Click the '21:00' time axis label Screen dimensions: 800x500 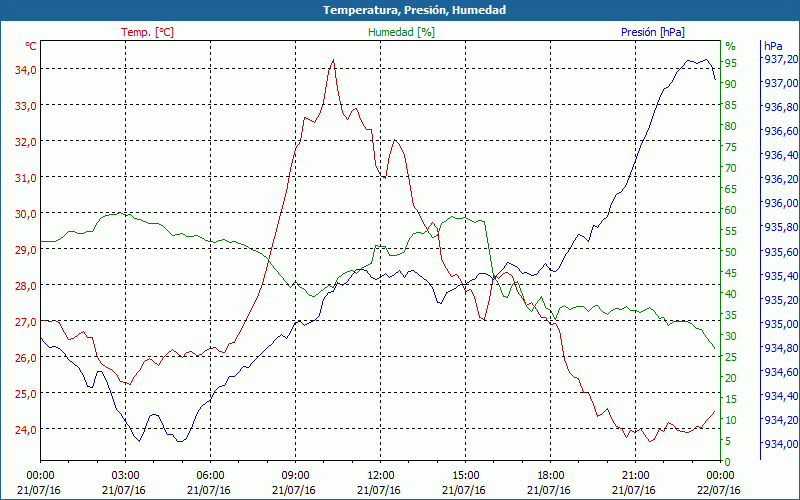click(x=635, y=476)
